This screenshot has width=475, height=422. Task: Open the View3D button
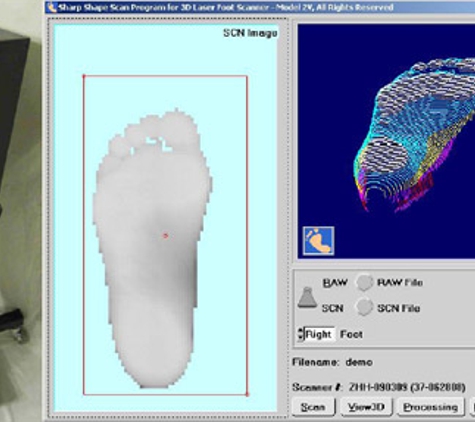coord(366,407)
